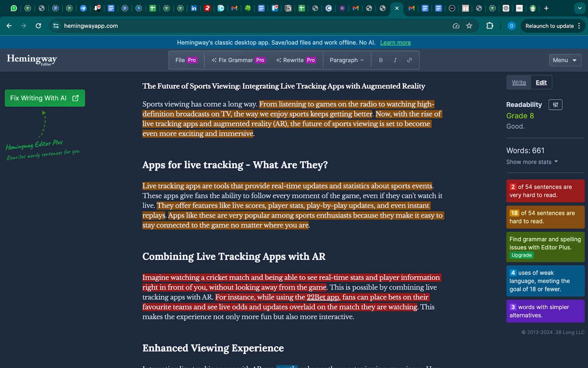Open readability settings sliders icon
This screenshot has width=588, height=368.
click(555, 105)
